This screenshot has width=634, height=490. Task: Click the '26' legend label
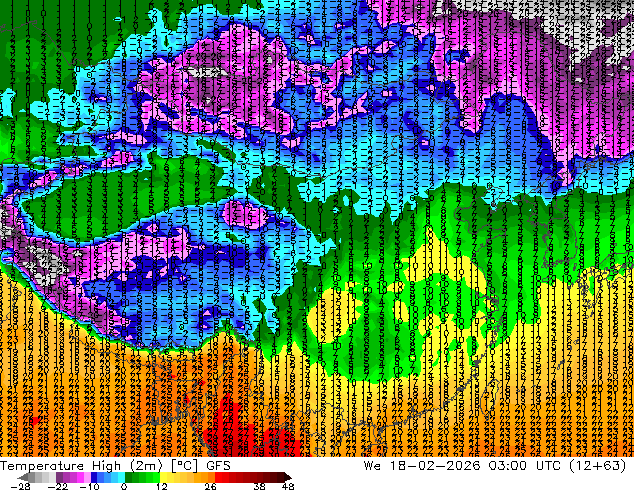pos(210,486)
